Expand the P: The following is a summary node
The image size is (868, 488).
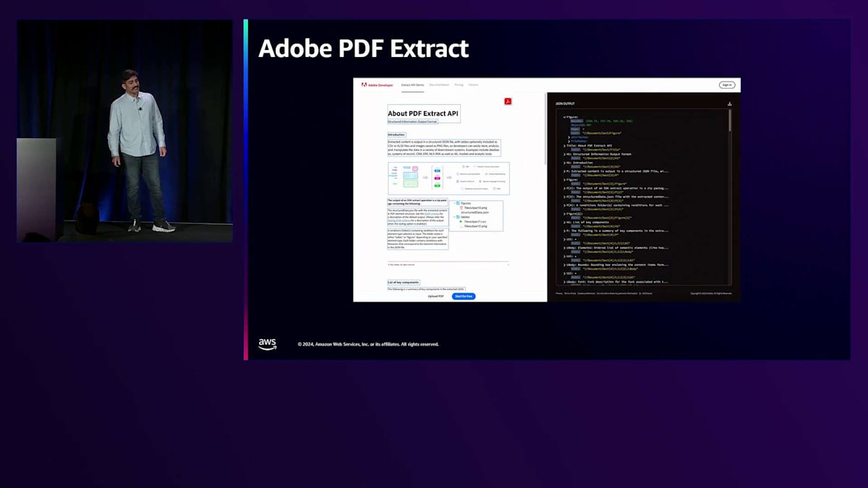tap(564, 231)
